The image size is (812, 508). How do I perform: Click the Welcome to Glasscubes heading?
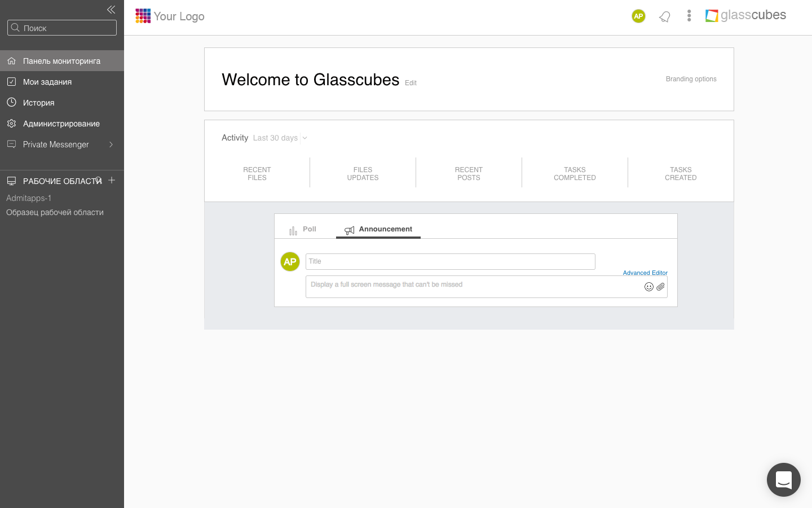(x=311, y=80)
